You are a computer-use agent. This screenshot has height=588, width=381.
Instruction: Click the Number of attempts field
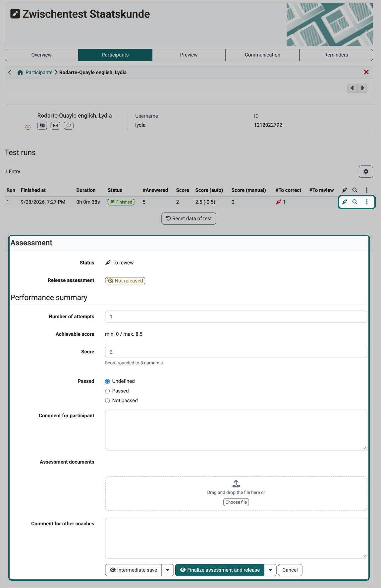236,317
